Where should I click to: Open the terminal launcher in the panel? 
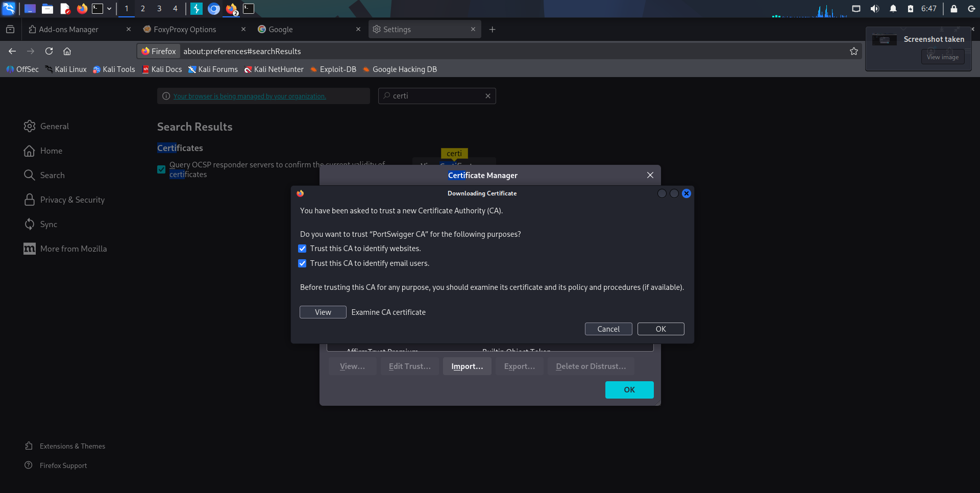click(x=97, y=9)
